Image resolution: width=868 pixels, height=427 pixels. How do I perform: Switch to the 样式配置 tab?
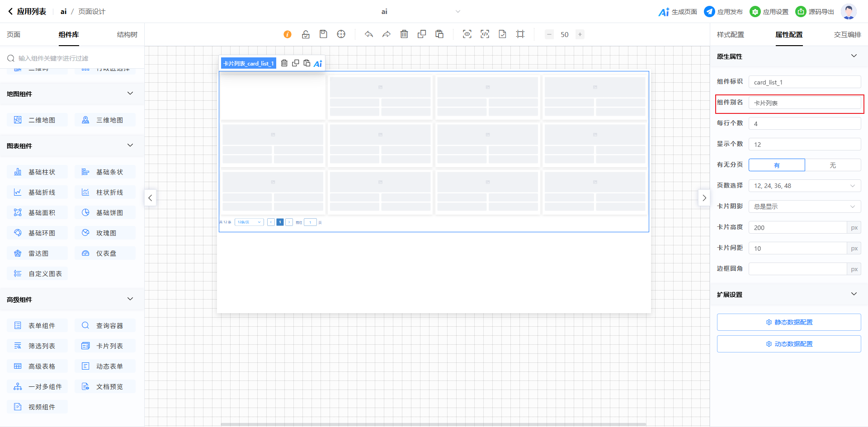click(730, 35)
